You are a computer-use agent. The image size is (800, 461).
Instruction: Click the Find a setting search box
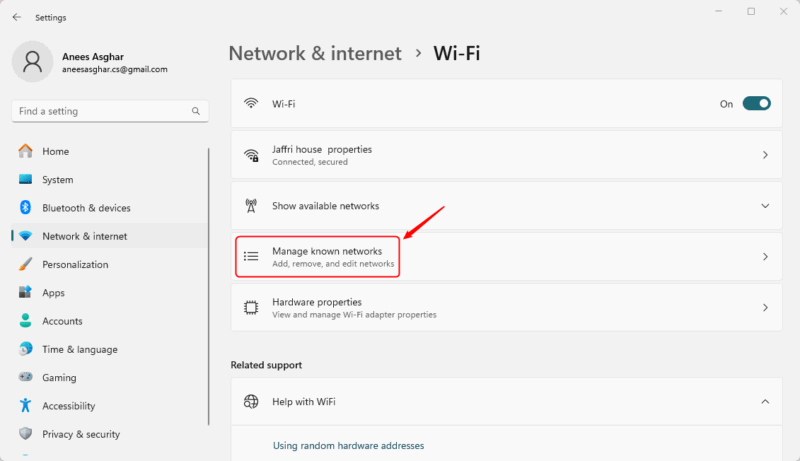point(100,111)
